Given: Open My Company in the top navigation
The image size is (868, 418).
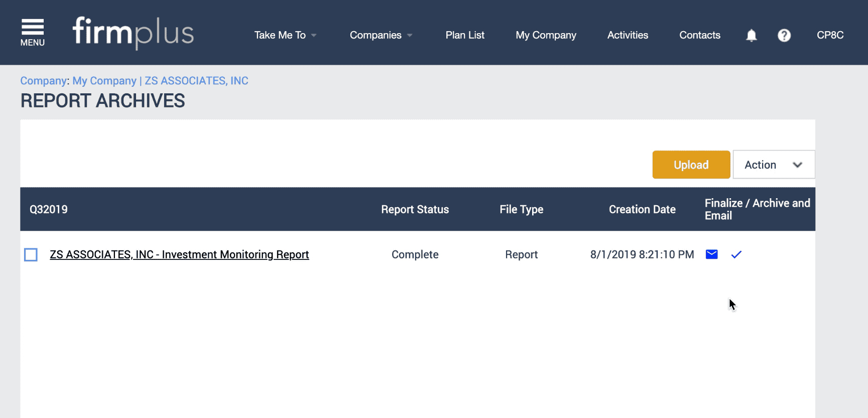Looking at the screenshot, I should point(546,35).
